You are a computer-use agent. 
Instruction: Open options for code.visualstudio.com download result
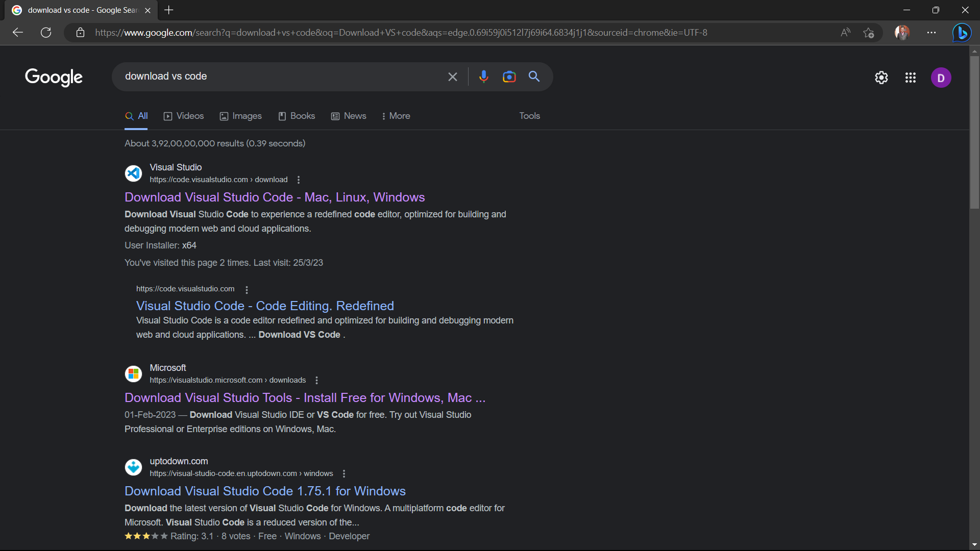click(299, 180)
